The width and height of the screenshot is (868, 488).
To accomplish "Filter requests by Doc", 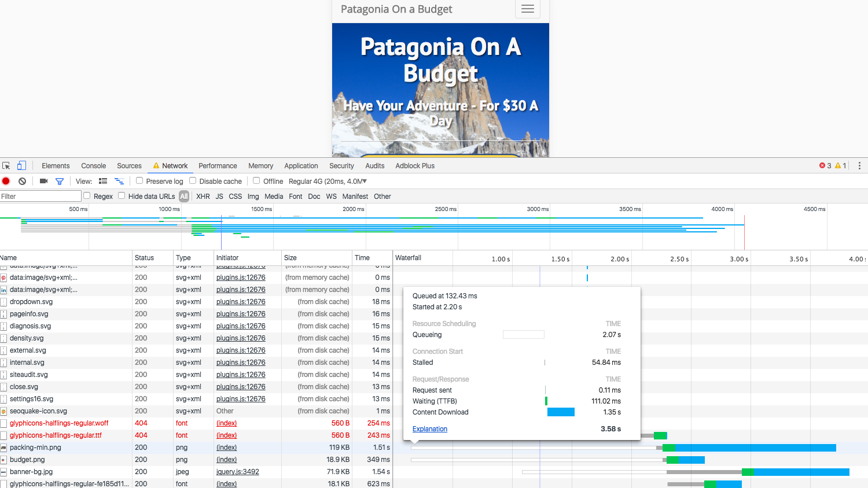I will pyautogui.click(x=314, y=196).
